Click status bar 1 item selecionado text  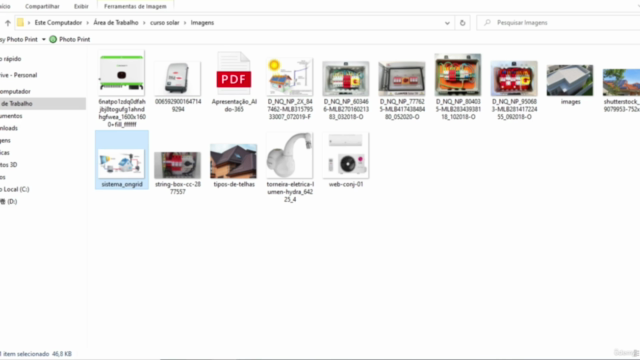coord(25,354)
